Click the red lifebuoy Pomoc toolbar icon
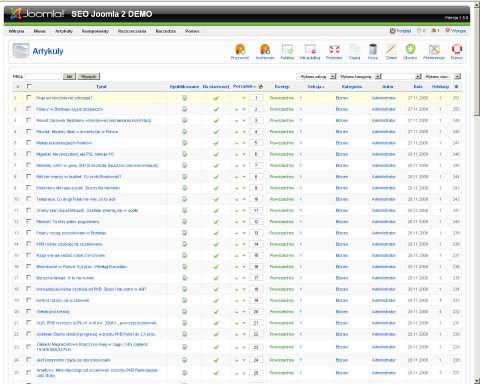480x384 pixels. pyautogui.click(x=457, y=49)
